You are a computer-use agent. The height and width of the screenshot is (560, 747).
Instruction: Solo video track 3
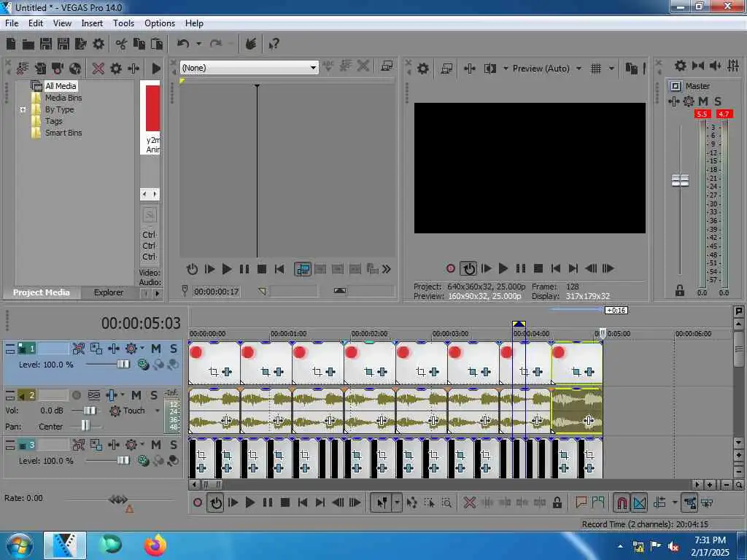174,445
